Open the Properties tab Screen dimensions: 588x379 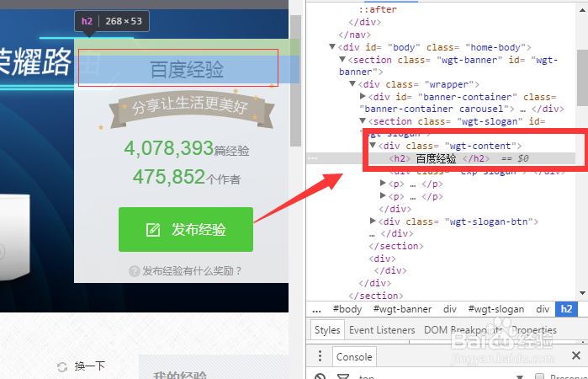point(534,330)
